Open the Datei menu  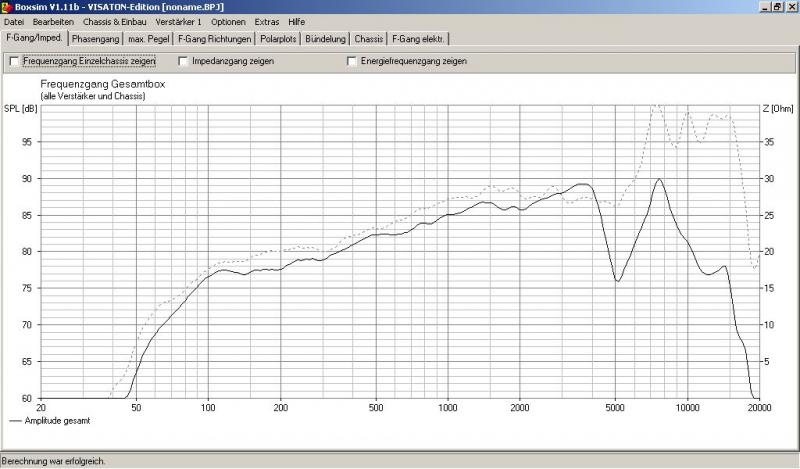pos(14,21)
